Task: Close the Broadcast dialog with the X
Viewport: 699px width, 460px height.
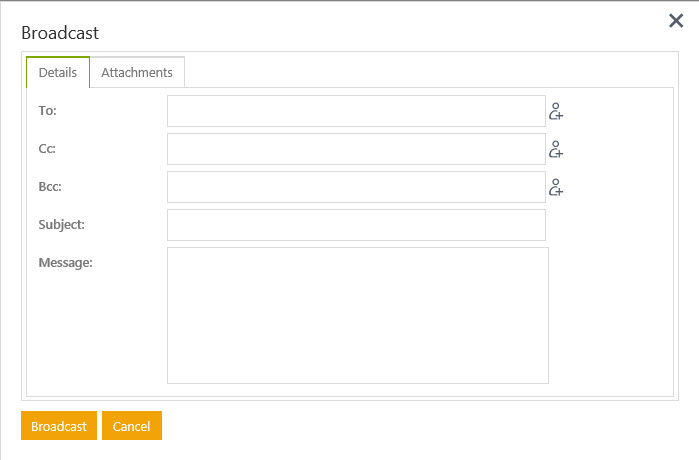Action: tap(676, 21)
